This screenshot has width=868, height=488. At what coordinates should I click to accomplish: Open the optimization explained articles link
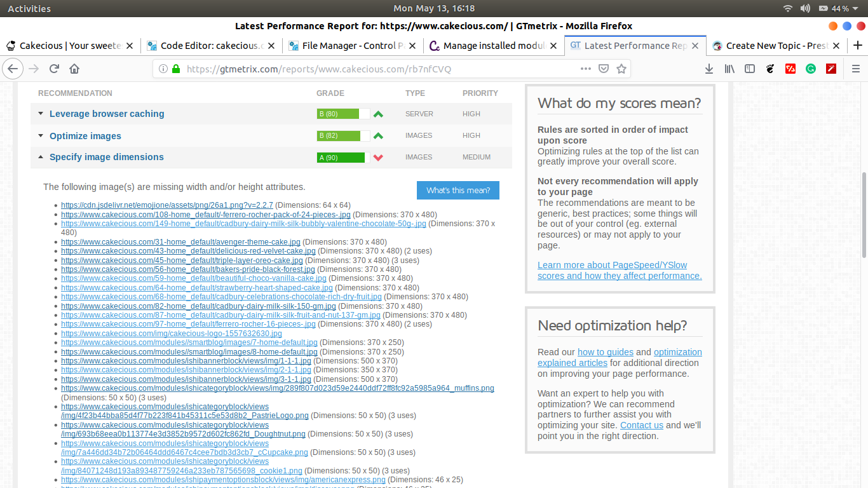[x=620, y=357]
